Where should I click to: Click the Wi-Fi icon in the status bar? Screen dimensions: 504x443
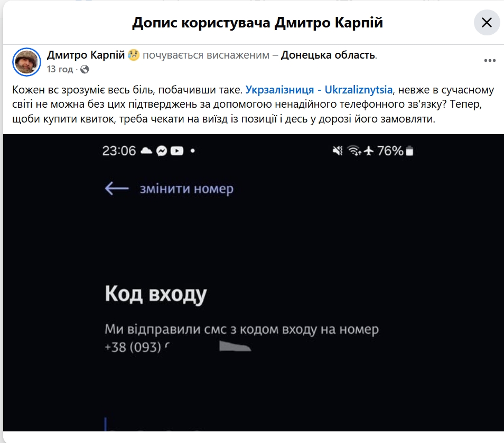(x=353, y=151)
